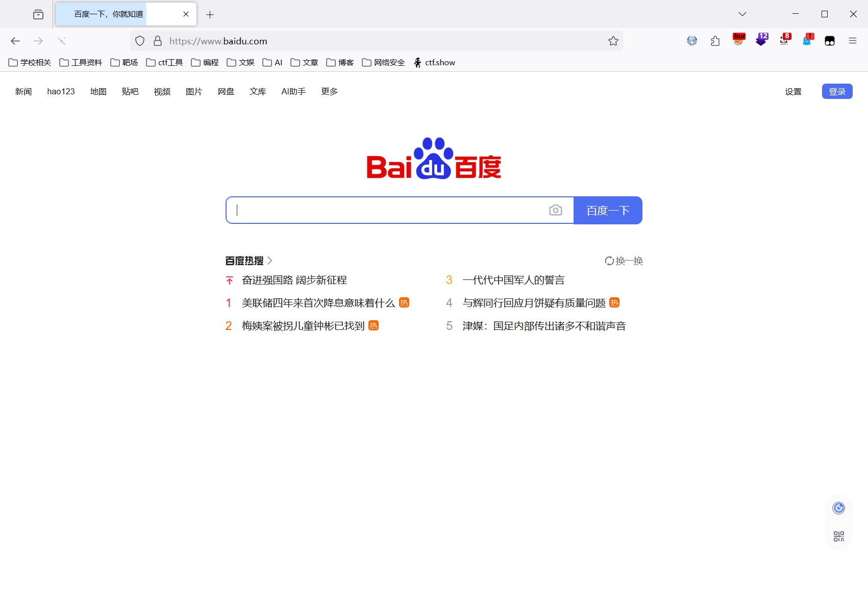Screen dimensions: 868x591
Task: Click the Baidu logo
Action: tap(434, 159)
